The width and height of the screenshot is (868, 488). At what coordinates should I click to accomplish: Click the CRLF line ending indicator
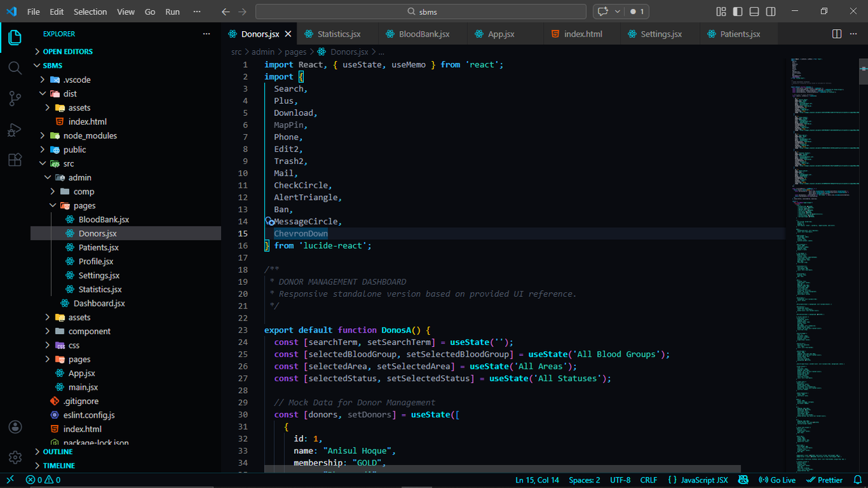648,479
